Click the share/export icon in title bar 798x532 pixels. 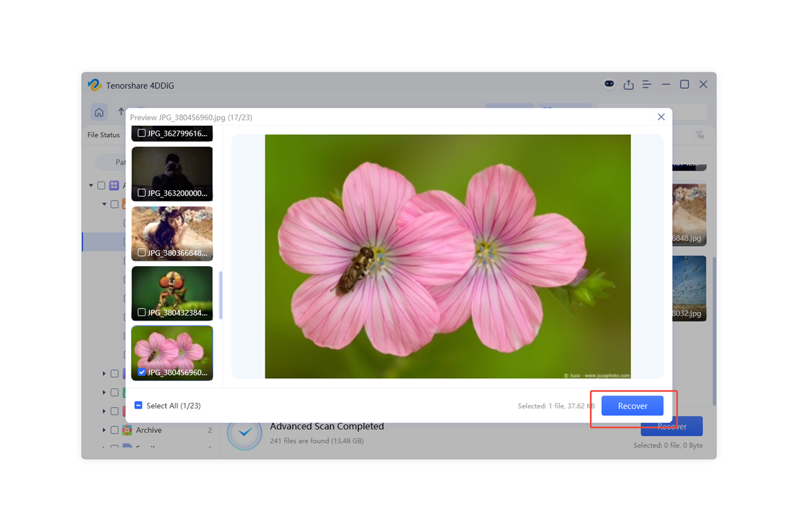tap(628, 85)
